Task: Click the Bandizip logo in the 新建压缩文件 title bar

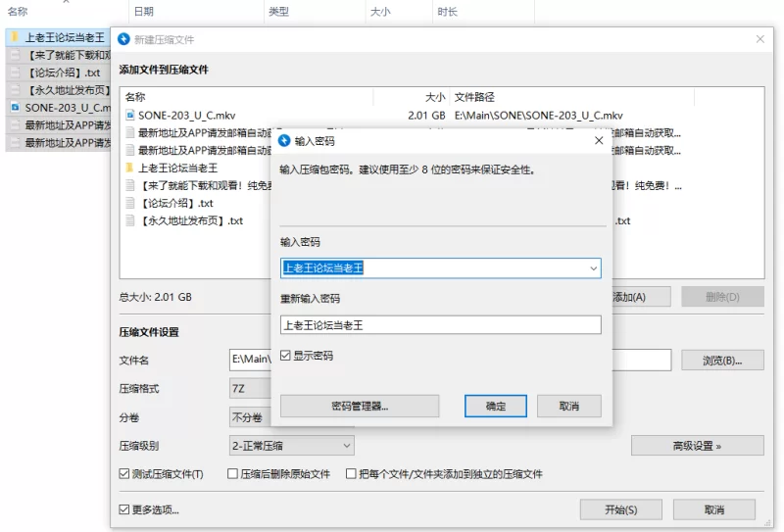Action: pos(123,39)
